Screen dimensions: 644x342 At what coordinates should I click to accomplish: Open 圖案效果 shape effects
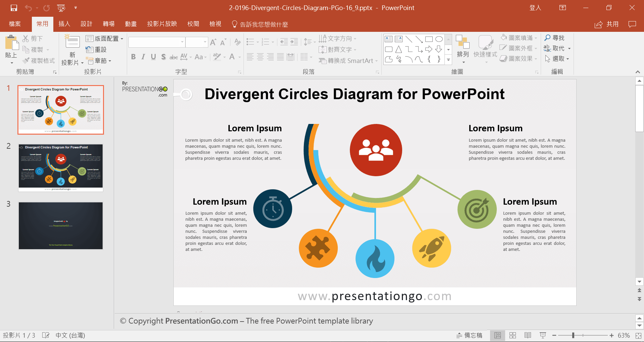pos(519,59)
